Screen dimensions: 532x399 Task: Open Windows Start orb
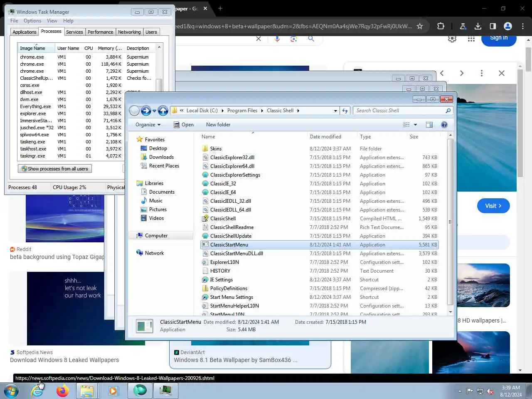coord(11,391)
